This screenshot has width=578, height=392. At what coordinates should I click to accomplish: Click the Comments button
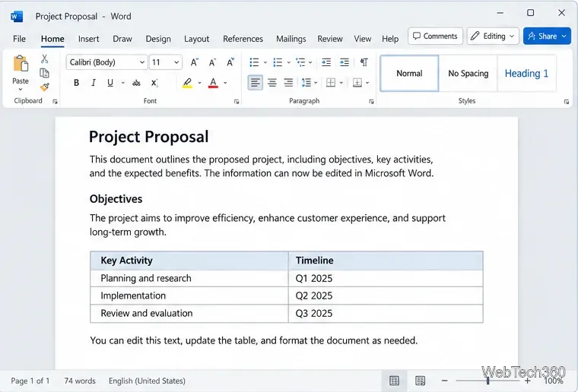coord(435,36)
